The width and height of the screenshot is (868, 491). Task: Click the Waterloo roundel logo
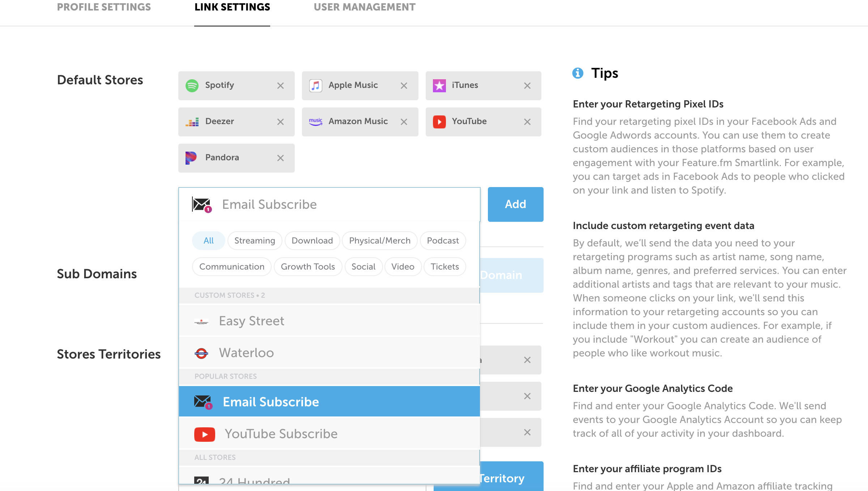tap(201, 353)
